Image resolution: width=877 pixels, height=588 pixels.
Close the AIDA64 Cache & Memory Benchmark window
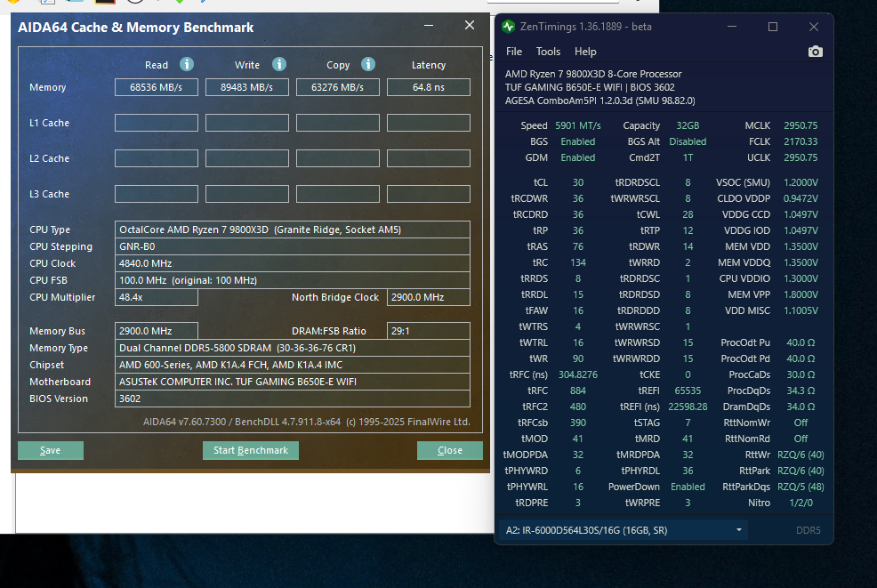point(470,26)
